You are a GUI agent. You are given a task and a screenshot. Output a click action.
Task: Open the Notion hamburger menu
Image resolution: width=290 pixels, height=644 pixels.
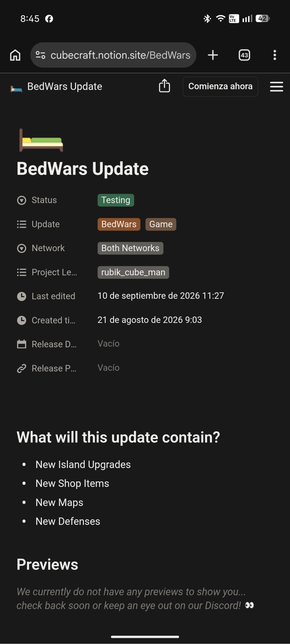coord(276,86)
